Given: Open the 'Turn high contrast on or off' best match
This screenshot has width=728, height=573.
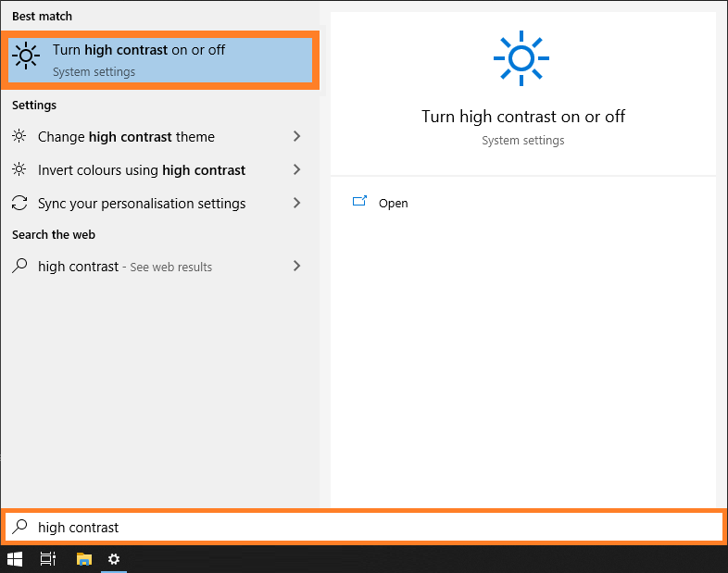Looking at the screenshot, I should tap(160, 60).
